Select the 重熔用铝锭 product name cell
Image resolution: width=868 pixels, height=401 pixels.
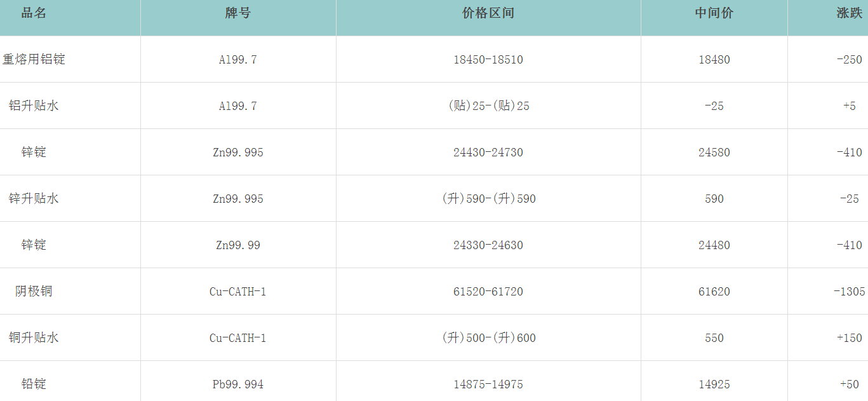click(34, 60)
